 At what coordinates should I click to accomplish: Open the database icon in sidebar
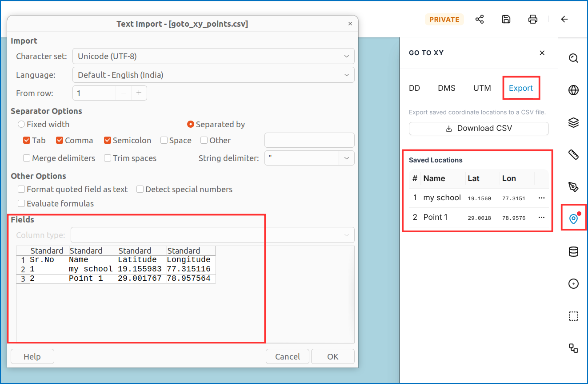pos(574,251)
